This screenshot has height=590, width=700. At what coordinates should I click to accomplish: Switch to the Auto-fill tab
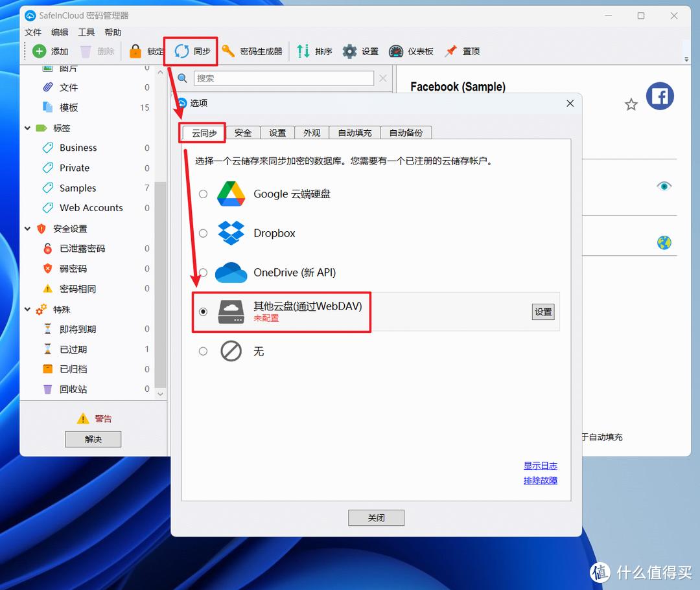click(x=355, y=133)
